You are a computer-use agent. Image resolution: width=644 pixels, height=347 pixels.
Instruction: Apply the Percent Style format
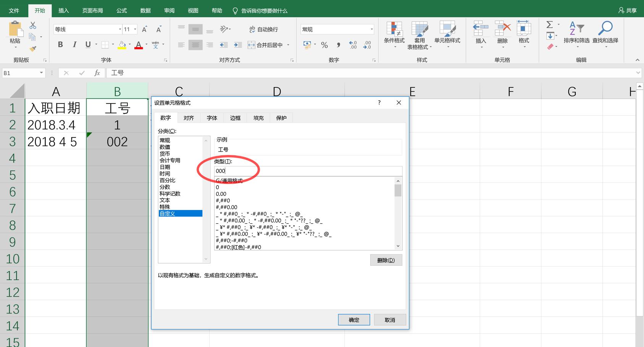click(x=324, y=45)
